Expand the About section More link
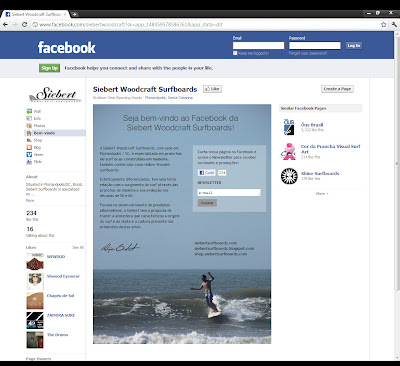This screenshot has width=400, height=366. pos(30,200)
